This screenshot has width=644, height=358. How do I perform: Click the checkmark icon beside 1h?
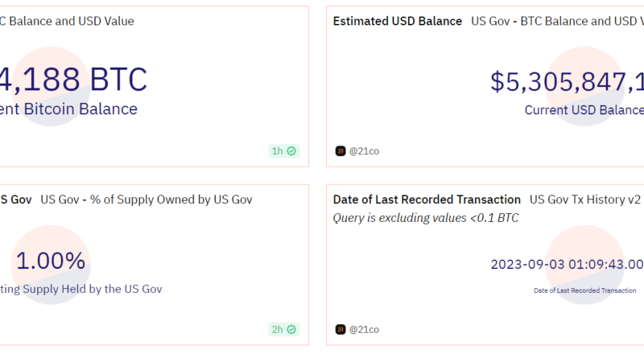tap(291, 150)
